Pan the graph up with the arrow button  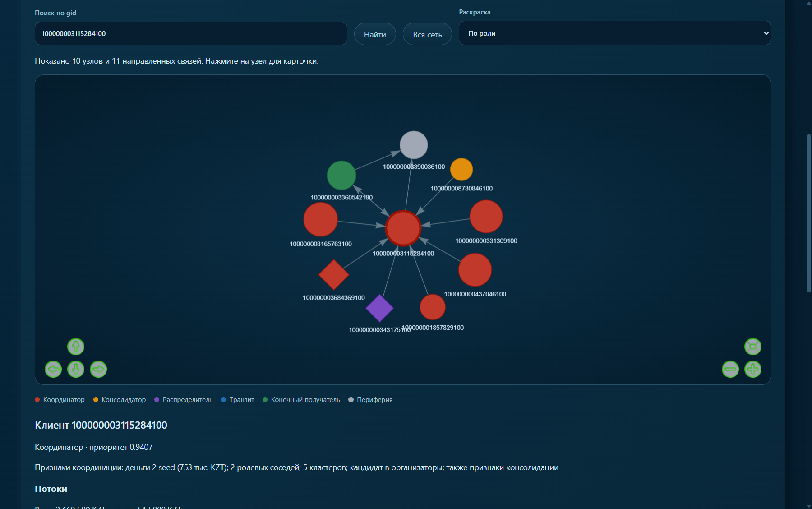pos(76,347)
